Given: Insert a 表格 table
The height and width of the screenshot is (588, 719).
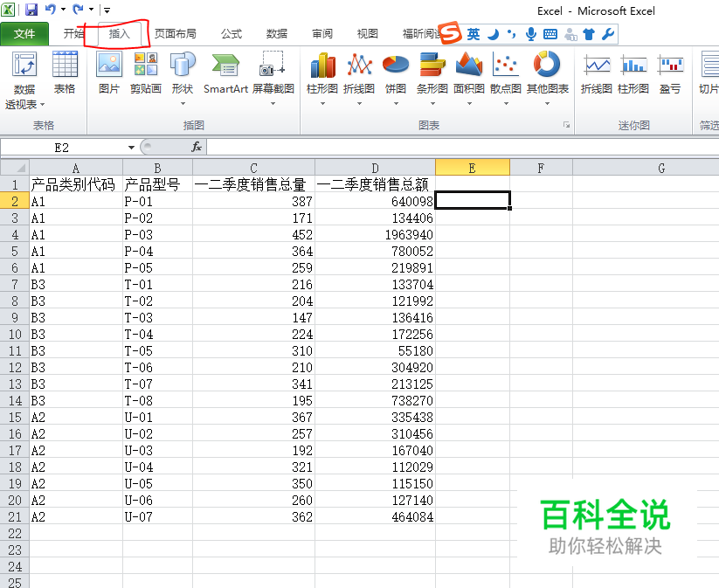Looking at the screenshot, I should (x=65, y=73).
